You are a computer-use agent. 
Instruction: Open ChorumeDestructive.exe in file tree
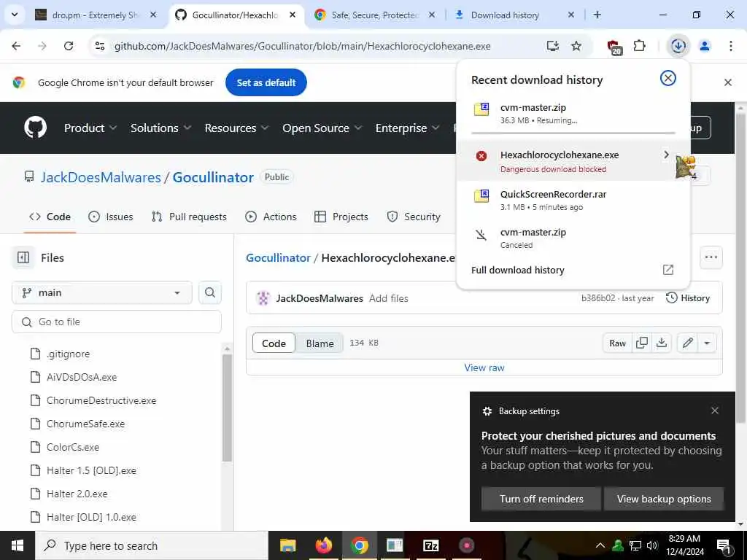(x=101, y=400)
